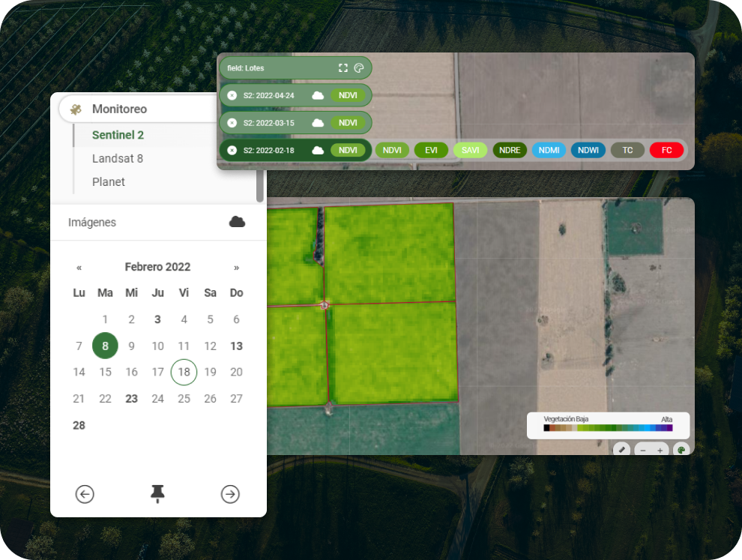The width and height of the screenshot is (742, 560).
Task: Pick bold date 13 in calendar
Action: click(x=237, y=346)
